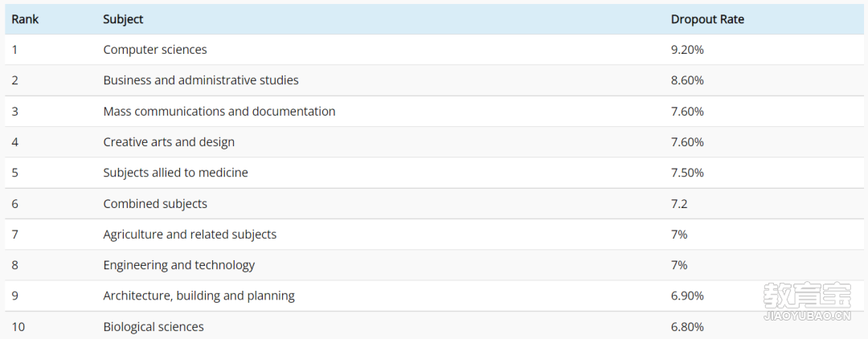Click Mass communications and documentation text
868x339 pixels.
tap(219, 111)
